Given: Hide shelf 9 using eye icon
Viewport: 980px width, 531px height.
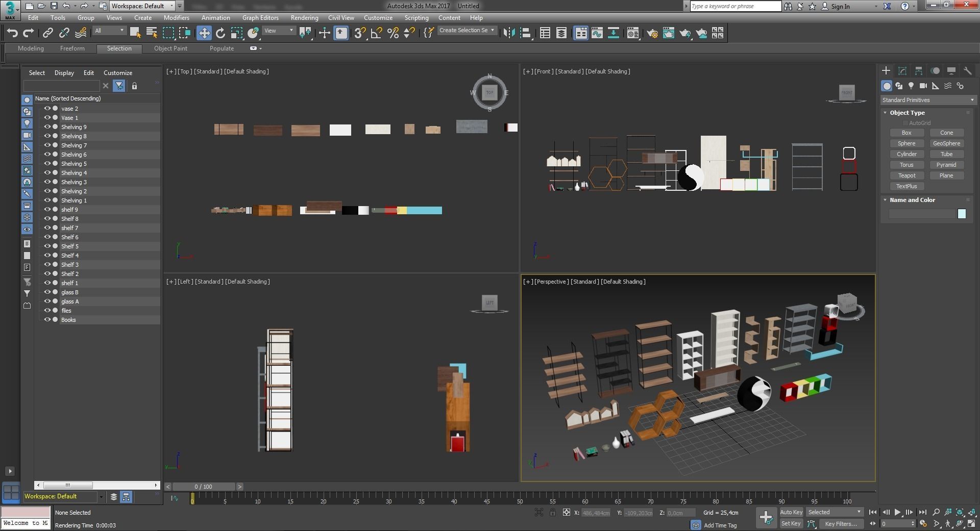Looking at the screenshot, I should coord(47,210).
